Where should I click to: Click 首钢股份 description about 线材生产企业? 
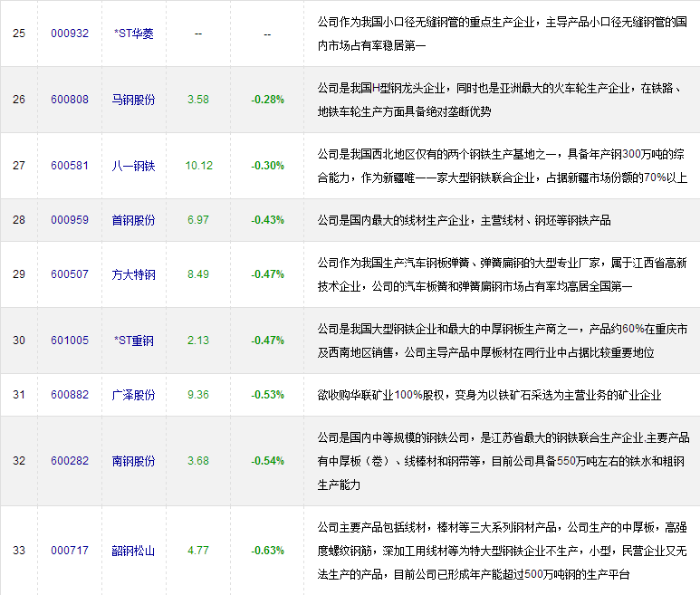pyautogui.click(x=464, y=220)
